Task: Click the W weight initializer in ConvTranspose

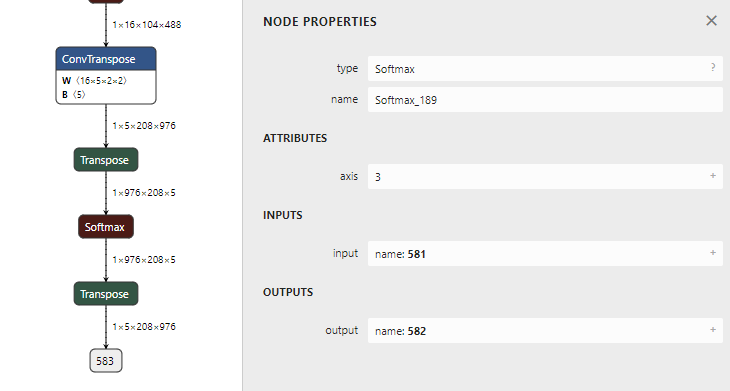Action: 95,81
